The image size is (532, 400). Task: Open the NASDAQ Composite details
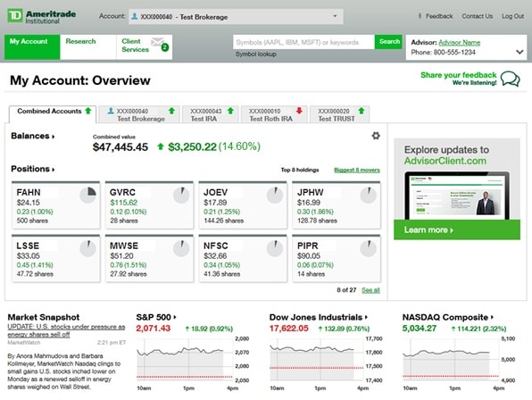coord(447,317)
